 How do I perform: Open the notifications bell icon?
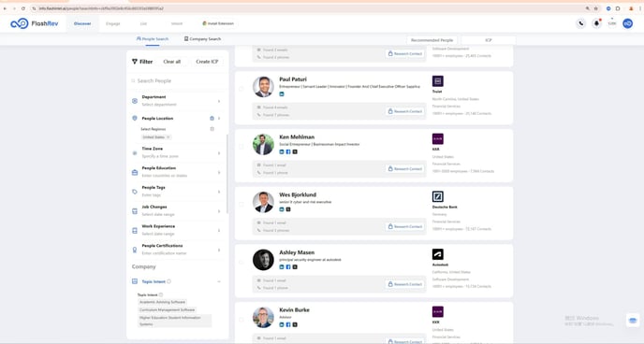point(596,23)
